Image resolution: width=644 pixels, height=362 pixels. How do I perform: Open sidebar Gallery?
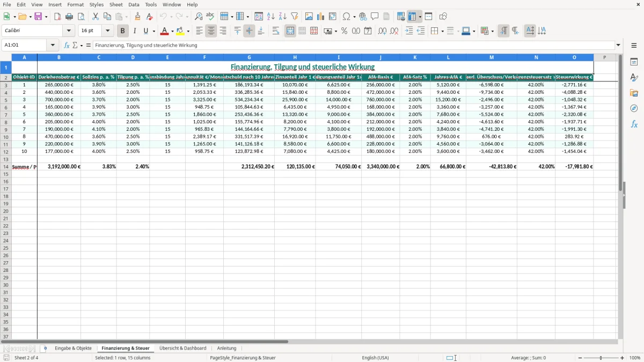[x=634, y=93]
